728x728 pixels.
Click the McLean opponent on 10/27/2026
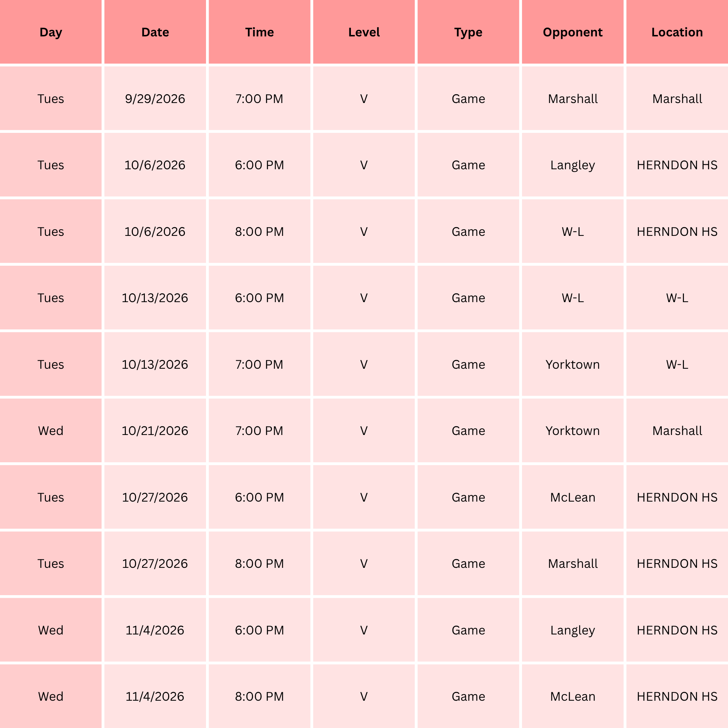(x=572, y=497)
